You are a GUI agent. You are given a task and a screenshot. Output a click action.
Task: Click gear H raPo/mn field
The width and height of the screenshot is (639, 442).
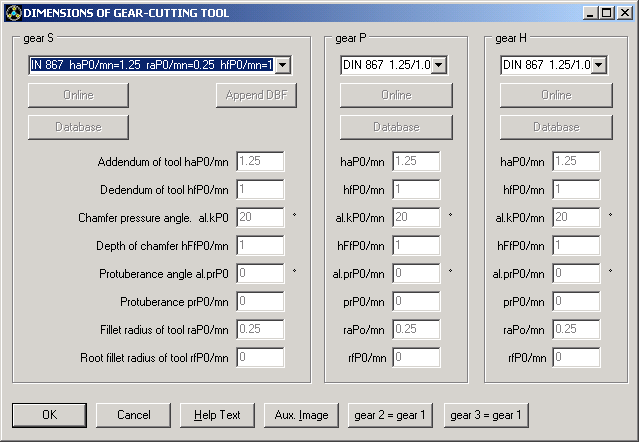(x=576, y=329)
